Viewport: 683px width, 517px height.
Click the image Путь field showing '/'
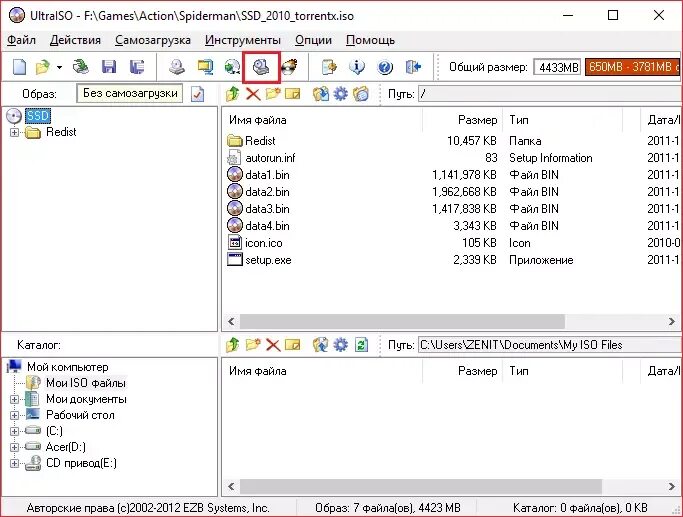[550, 94]
